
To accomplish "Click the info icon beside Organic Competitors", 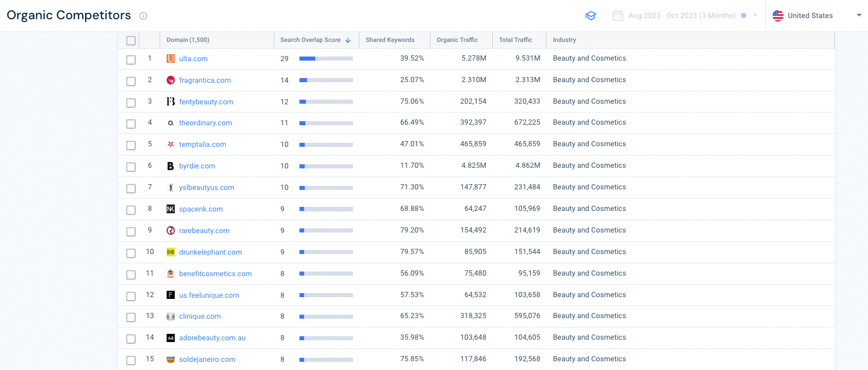I will pos(143,16).
